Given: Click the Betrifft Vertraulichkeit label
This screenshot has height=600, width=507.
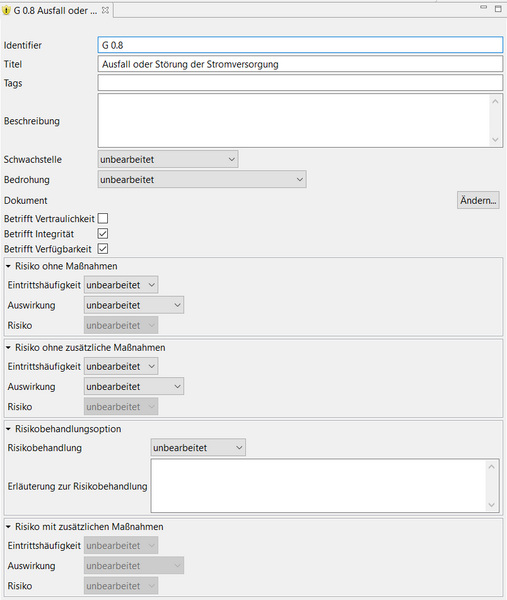Looking at the screenshot, I should click(49, 219).
